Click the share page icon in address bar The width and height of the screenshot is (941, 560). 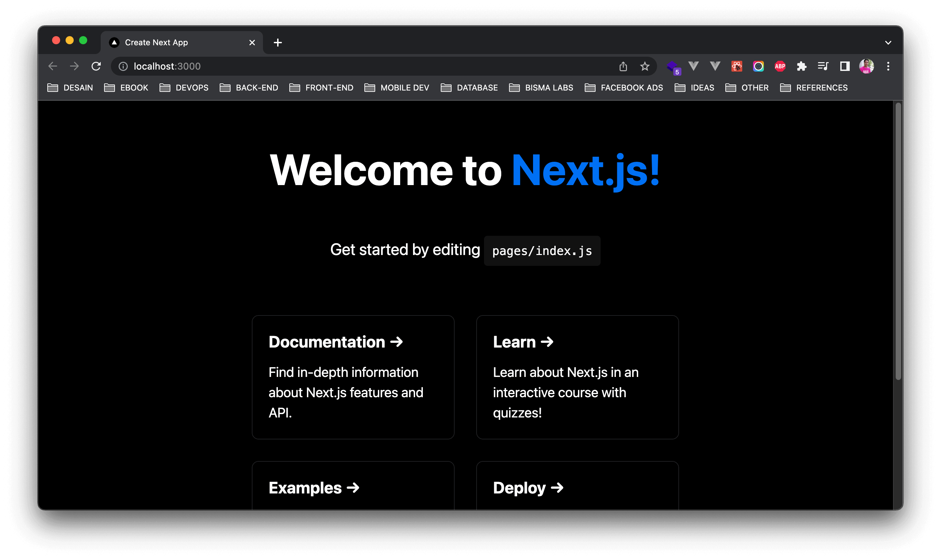coord(623,67)
